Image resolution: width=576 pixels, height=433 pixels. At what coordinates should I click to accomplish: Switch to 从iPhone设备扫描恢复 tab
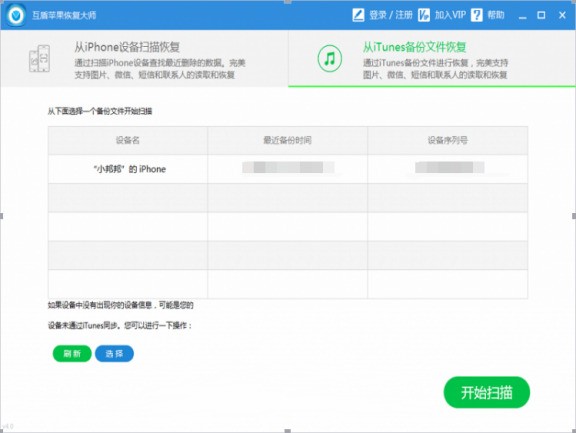coord(144,58)
